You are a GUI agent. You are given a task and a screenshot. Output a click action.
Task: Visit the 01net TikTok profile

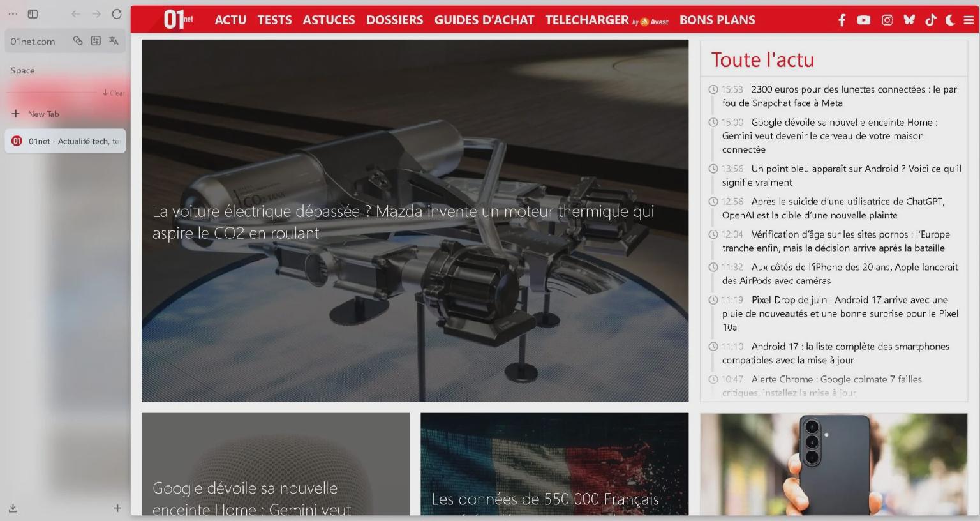coord(931,20)
